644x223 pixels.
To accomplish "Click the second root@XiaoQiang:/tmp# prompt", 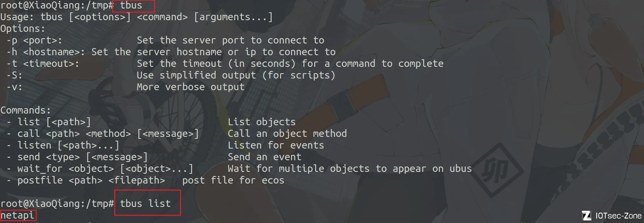I will coord(57,204).
